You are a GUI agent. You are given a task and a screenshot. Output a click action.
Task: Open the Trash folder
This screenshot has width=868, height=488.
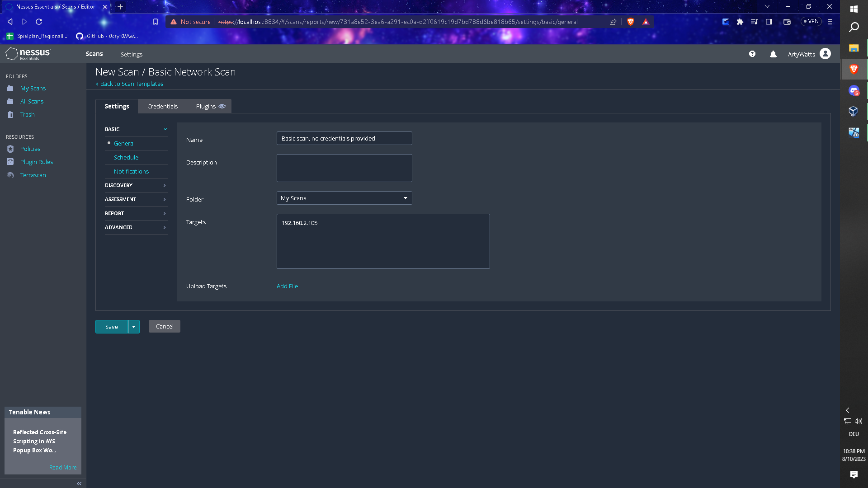pos(27,114)
